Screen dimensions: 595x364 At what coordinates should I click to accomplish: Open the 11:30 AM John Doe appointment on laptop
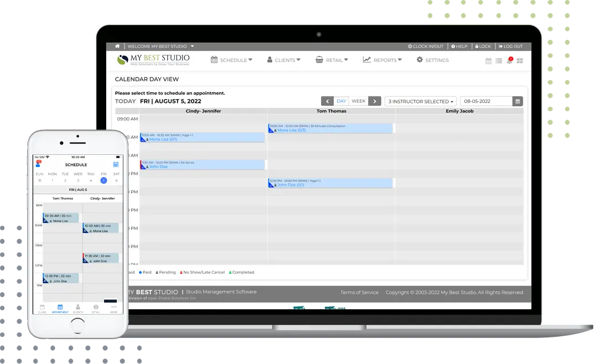tap(202, 164)
